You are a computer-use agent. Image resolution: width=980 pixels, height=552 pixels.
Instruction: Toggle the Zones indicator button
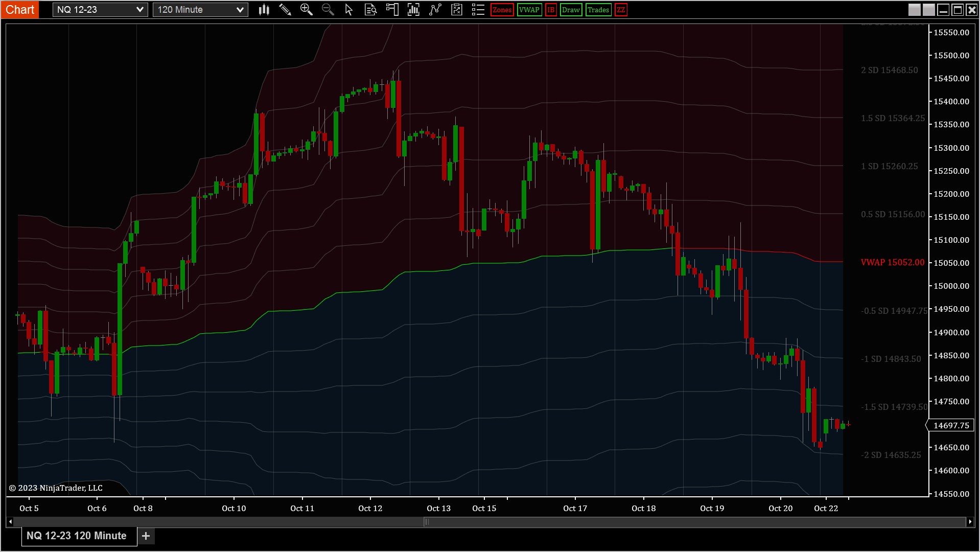click(502, 10)
